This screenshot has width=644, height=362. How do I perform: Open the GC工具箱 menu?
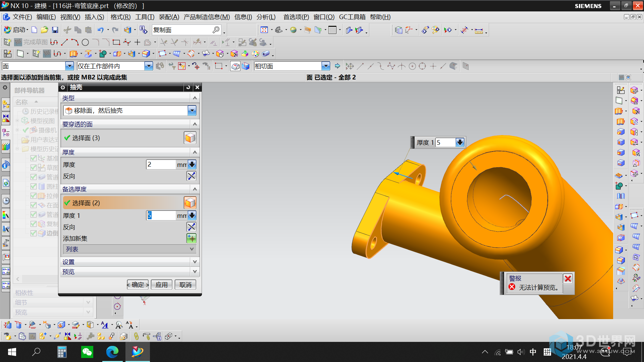point(352,17)
